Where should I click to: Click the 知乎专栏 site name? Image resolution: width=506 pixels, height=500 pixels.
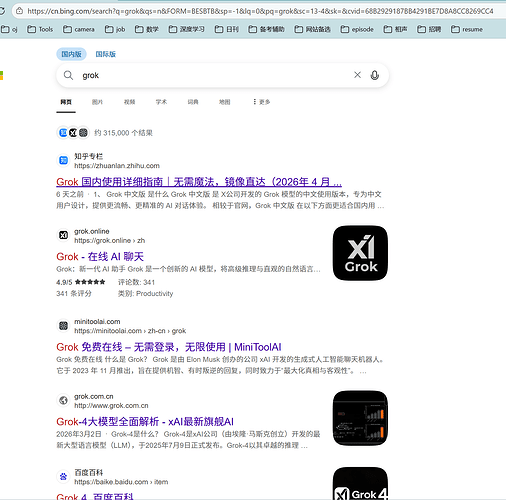[x=88, y=156]
